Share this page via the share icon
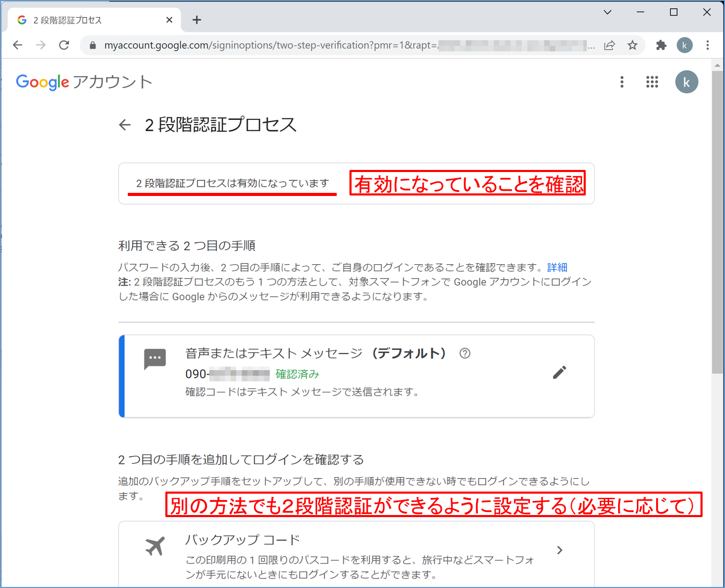This screenshot has height=588, width=725. (609, 45)
